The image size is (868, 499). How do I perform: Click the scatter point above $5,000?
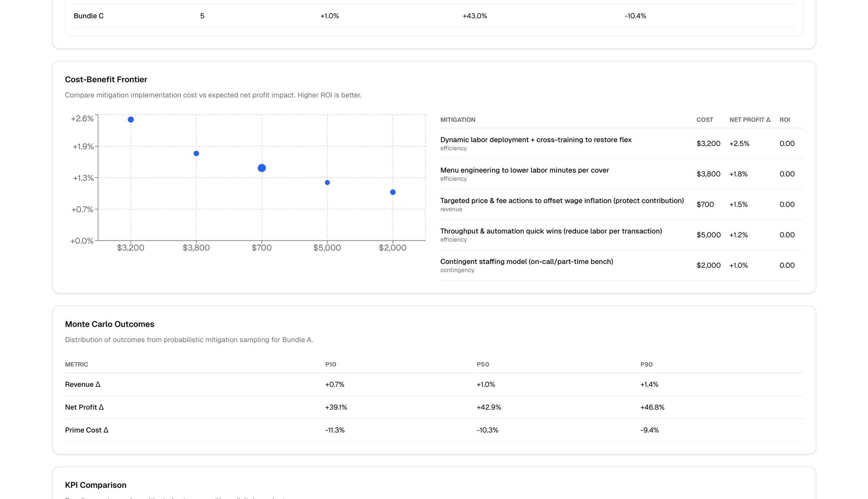327,183
